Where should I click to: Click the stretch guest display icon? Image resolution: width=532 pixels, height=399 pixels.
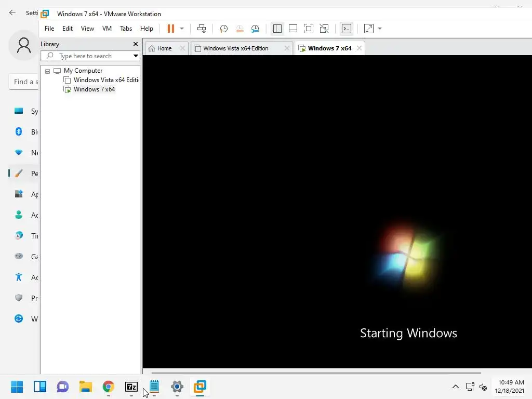click(x=368, y=29)
